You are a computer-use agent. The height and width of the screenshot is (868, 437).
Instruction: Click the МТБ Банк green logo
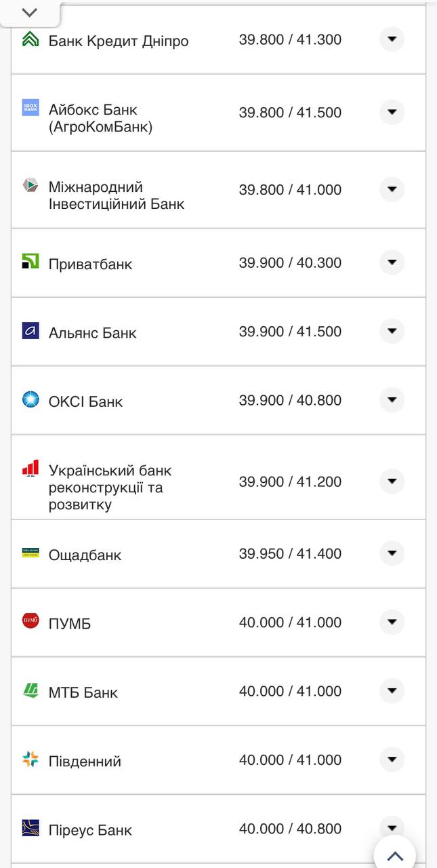click(x=30, y=690)
